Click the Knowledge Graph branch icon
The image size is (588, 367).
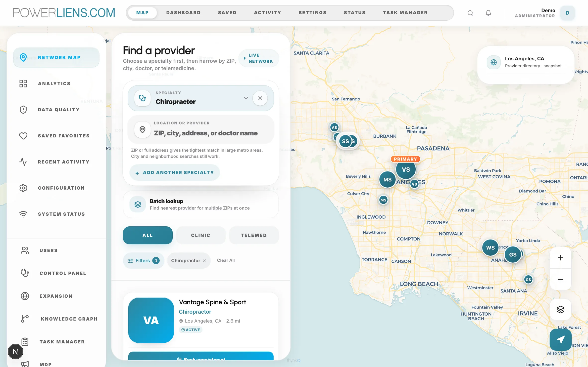(25, 319)
